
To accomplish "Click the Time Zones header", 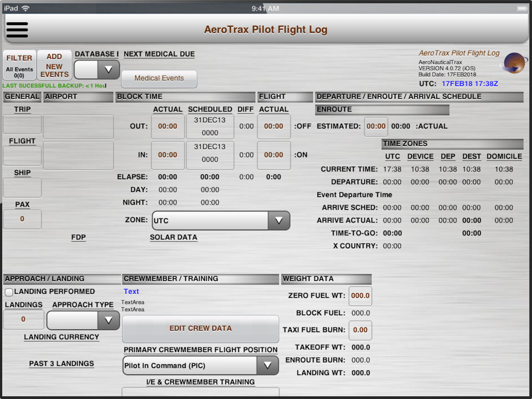I will click(452, 144).
